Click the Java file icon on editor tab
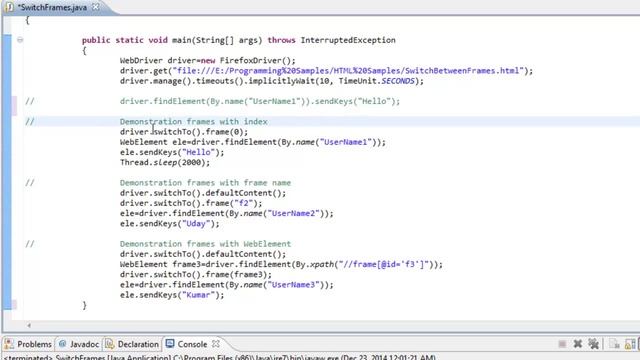The width and height of the screenshot is (640, 360). (10, 7)
